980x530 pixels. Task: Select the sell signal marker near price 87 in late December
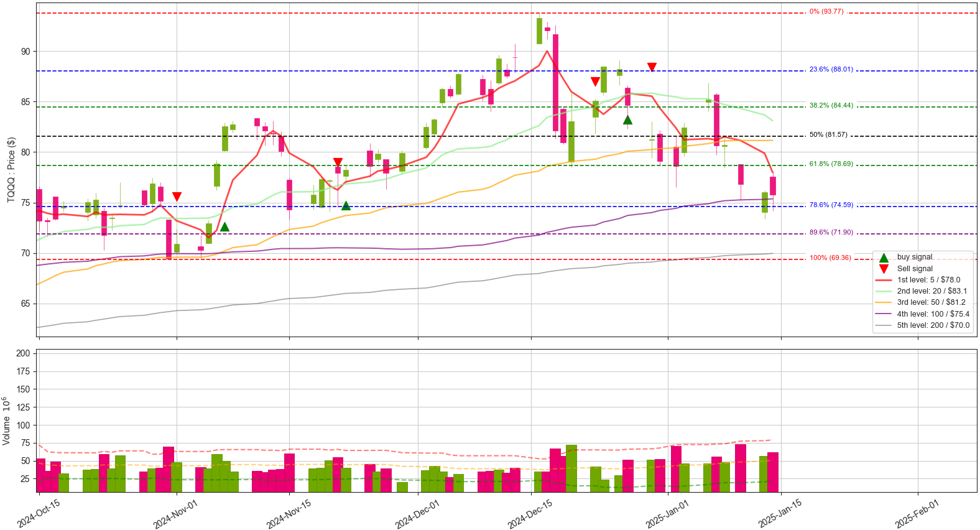coord(595,81)
